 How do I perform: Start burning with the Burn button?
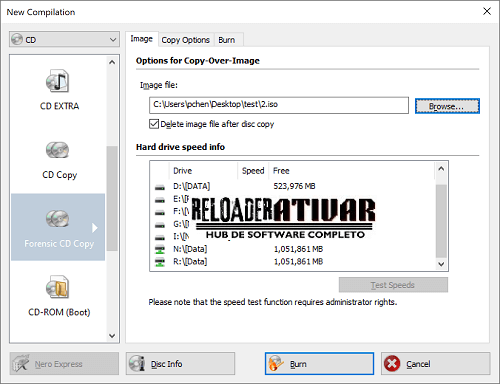click(319, 364)
